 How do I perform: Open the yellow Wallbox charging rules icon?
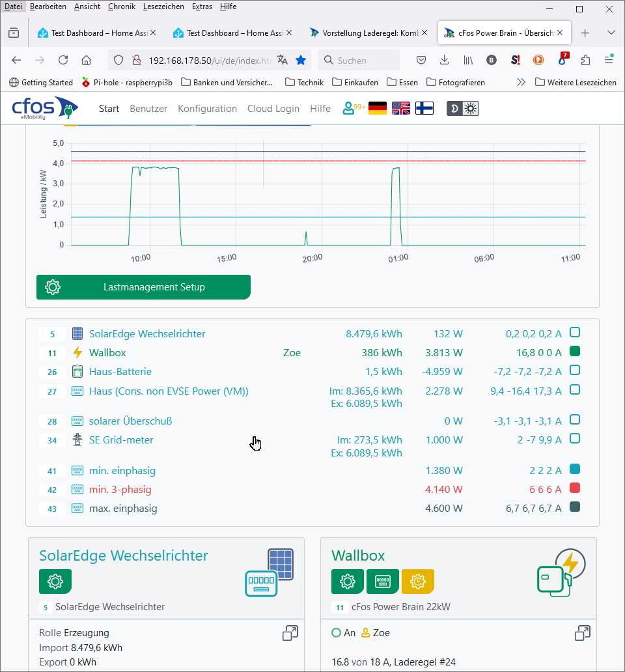(x=418, y=581)
